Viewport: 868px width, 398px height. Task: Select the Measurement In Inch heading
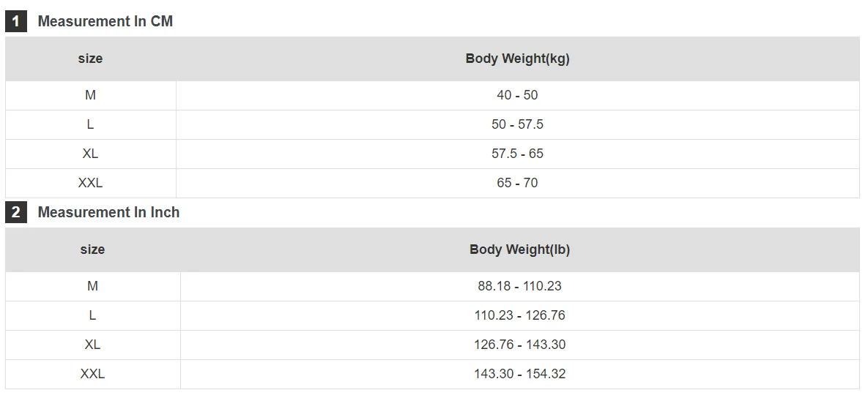[x=108, y=212]
